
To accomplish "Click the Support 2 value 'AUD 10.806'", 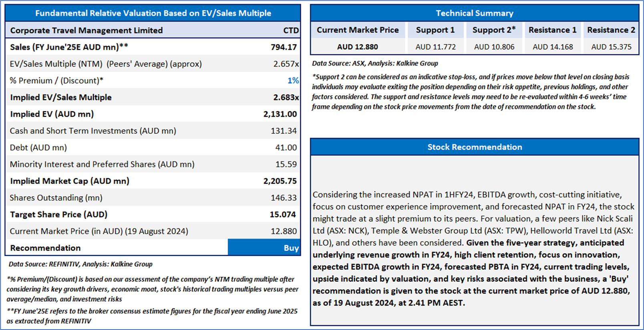I will coord(494,47).
